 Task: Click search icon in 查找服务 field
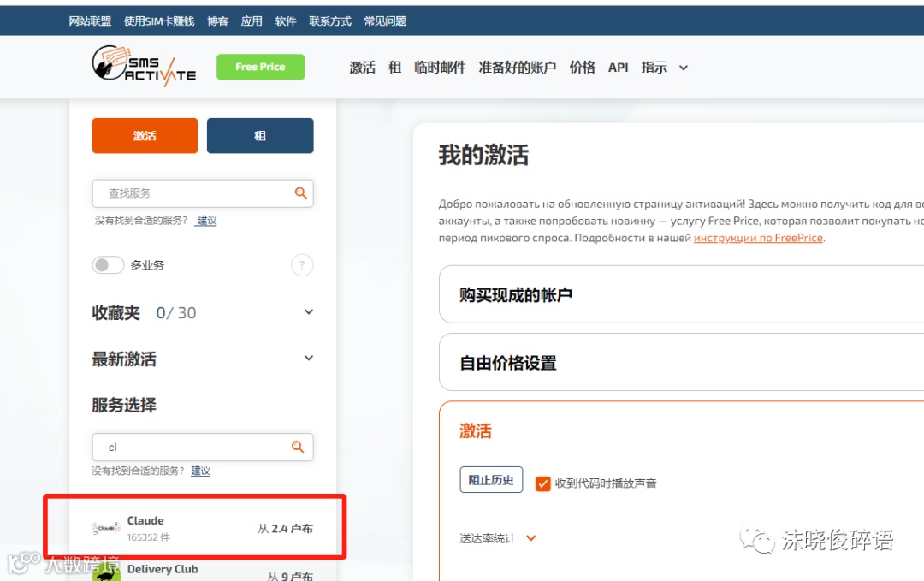click(x=300, y=193)
